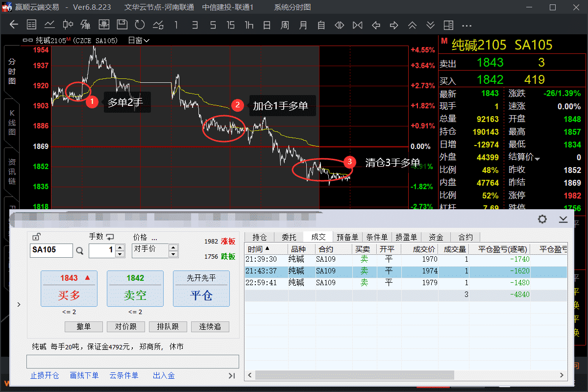Click the 撤单 cancel order button
The height and width of the screenshot is (392, 588).
(x=84, y=327)
